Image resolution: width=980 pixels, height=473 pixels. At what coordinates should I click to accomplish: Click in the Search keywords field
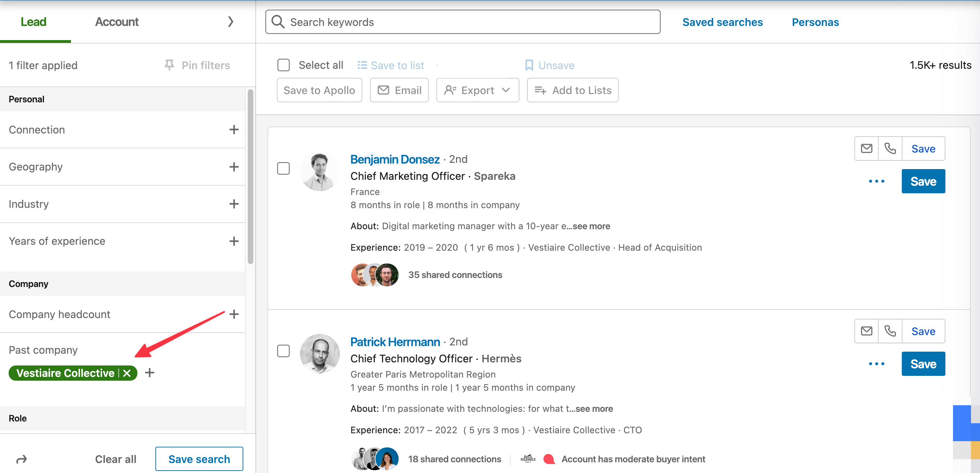click(x=463, y=22)
